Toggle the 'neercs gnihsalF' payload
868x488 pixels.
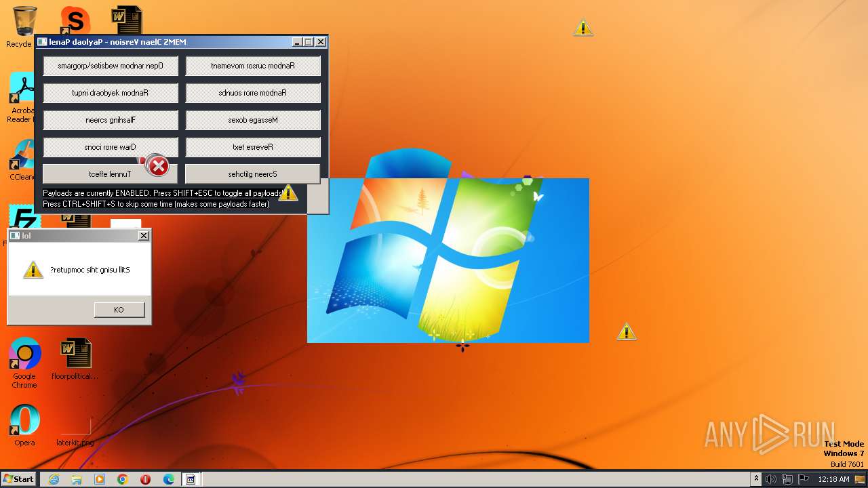tap(111, 120)
